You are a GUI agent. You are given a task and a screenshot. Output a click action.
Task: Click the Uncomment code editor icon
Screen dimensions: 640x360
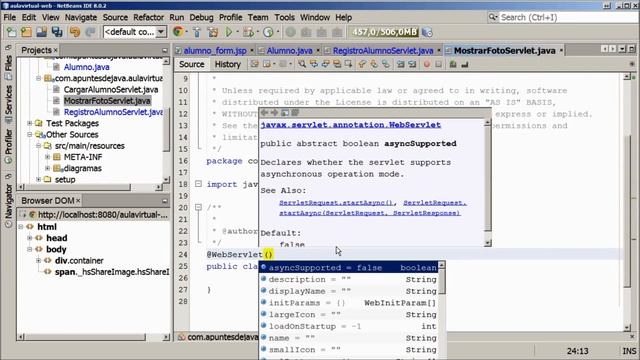pos(464,64)
